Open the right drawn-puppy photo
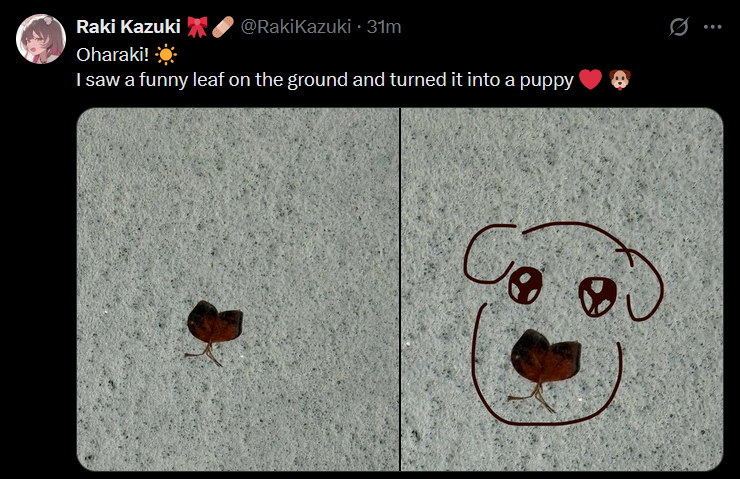The width and height of the screenshot is (740, 479). (x=562, y=289)
